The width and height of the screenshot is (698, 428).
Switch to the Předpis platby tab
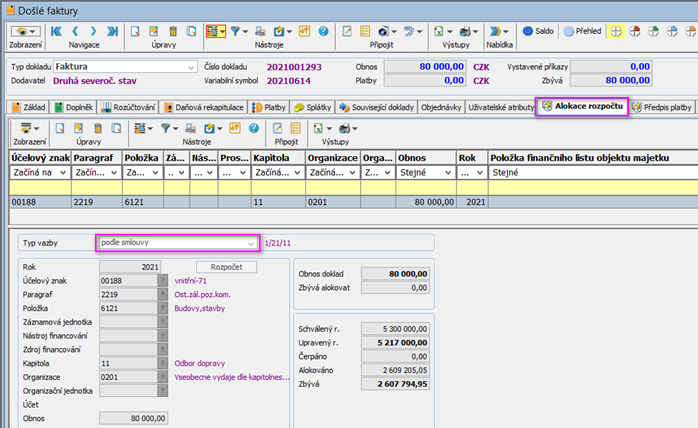(661, 106)
